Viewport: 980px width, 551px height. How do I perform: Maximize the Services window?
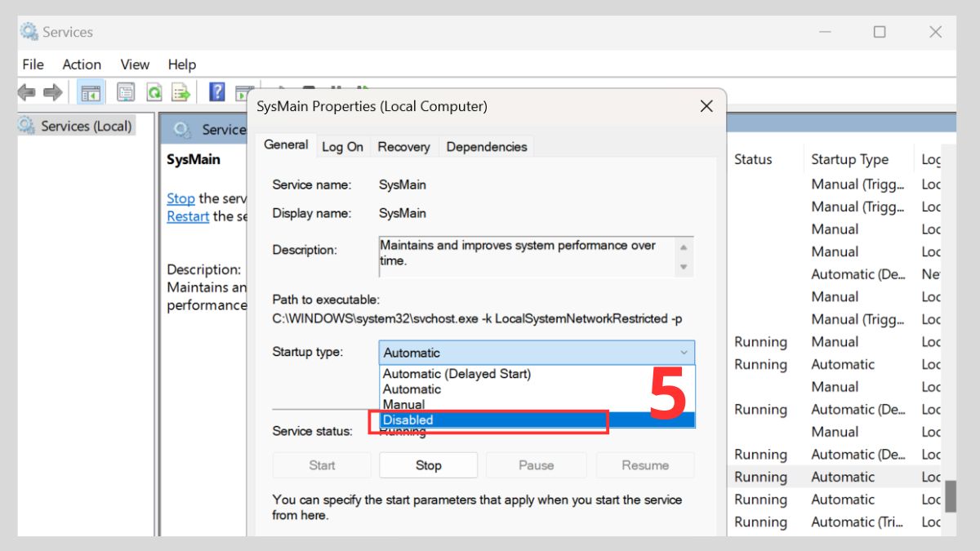pos(880,32)
